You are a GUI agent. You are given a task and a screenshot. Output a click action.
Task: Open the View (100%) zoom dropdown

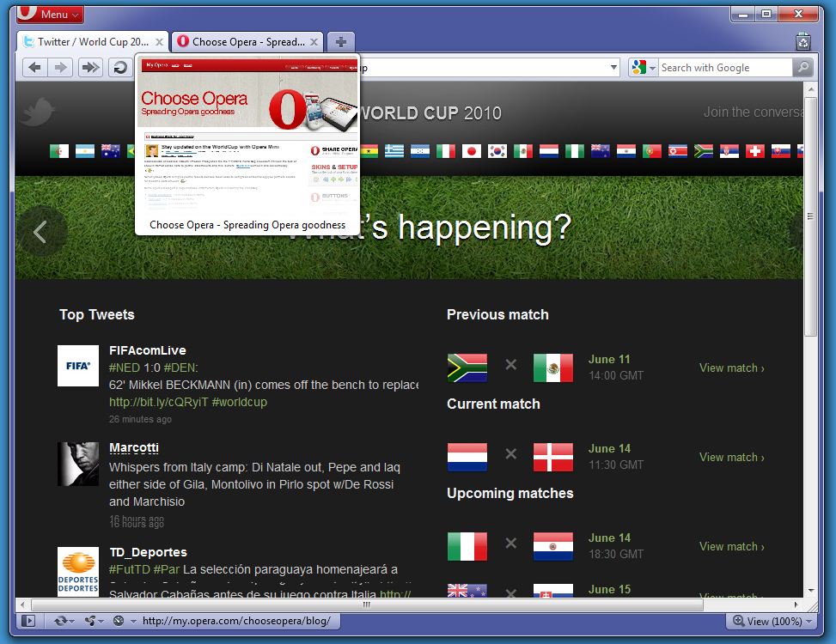pos(772,620)
